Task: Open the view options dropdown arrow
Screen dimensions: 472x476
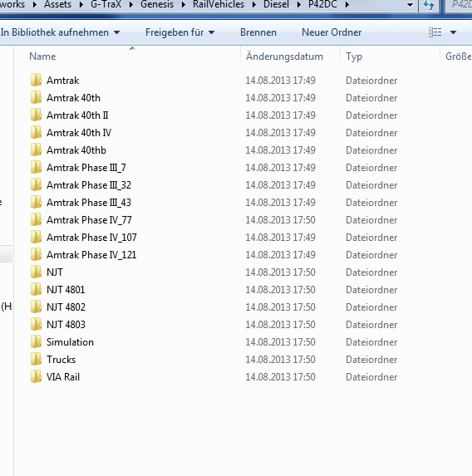Action: pyautogui.click(x=453, y=32)
